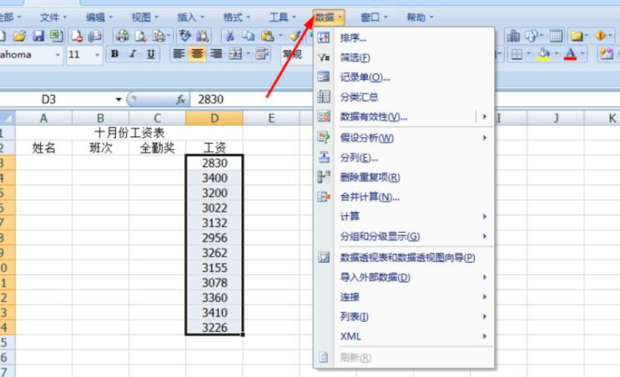Open the 数据 menu in the menu bar
Screen dimensions: 620x377
click(328, 17)
